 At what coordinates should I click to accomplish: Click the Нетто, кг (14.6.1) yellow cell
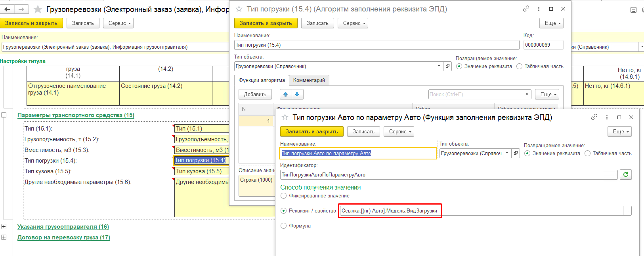(613, 93)
